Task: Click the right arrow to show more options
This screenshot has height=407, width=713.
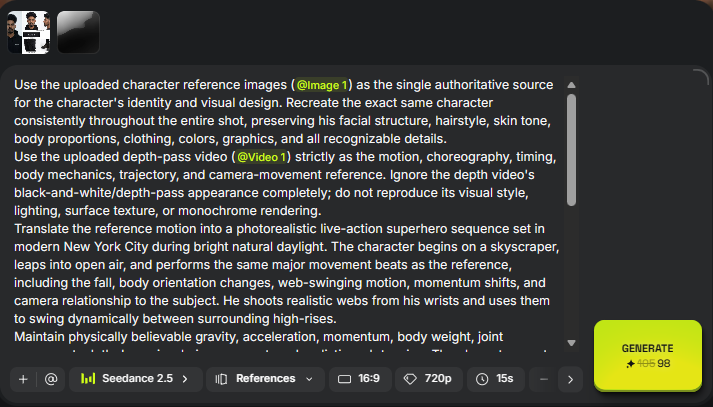Action: click(570, 379)
